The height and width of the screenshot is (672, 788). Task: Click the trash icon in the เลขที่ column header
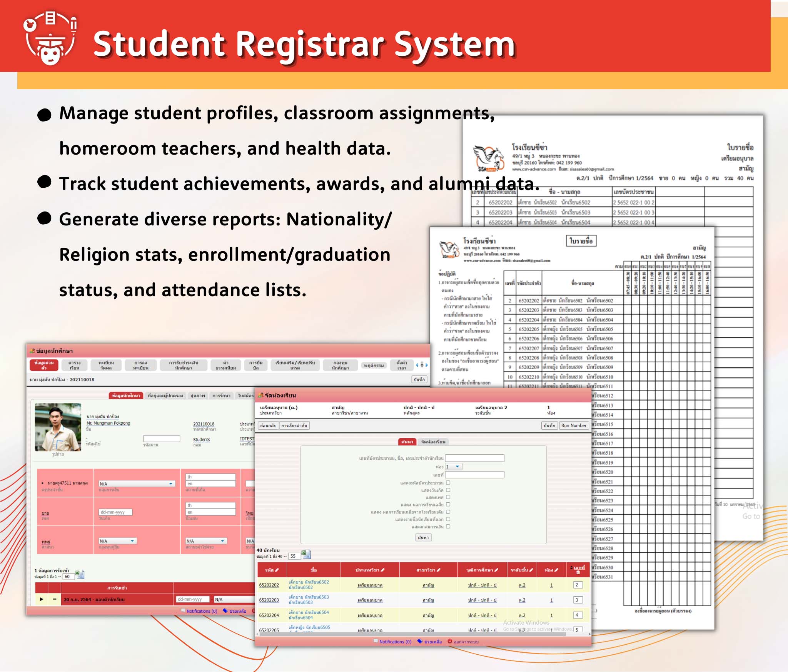click(577, 573)
